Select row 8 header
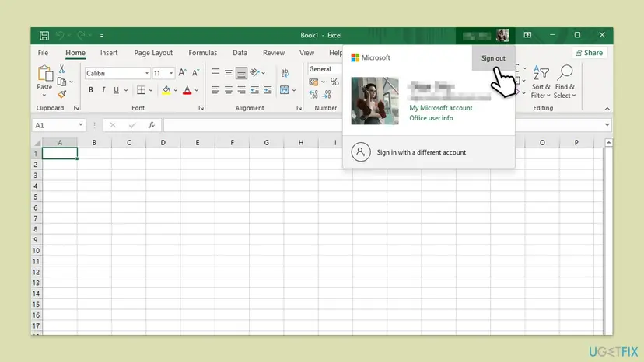Screen dimensions: 644x362 (36, 229)
